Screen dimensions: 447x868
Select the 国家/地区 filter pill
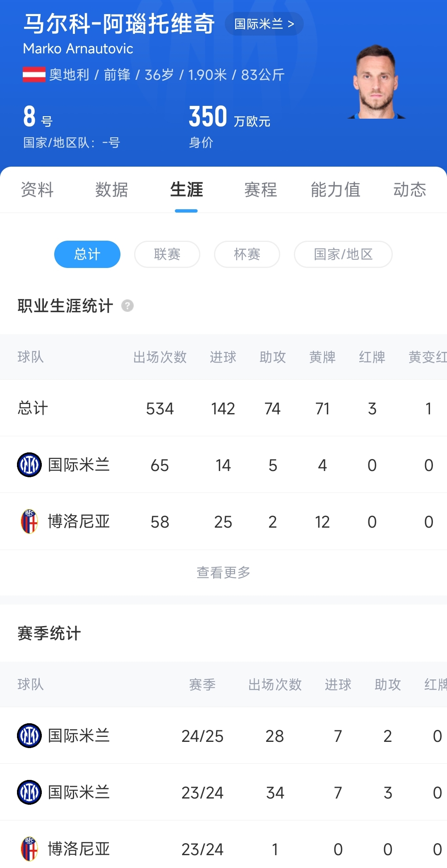[x=343, y=254]
